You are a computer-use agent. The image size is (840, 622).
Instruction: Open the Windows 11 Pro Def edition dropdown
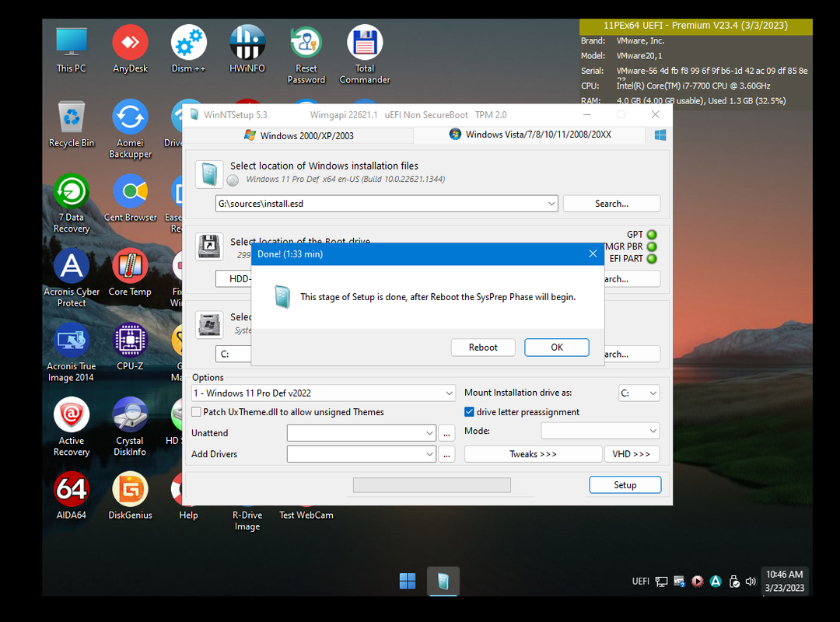click(449, 393)
